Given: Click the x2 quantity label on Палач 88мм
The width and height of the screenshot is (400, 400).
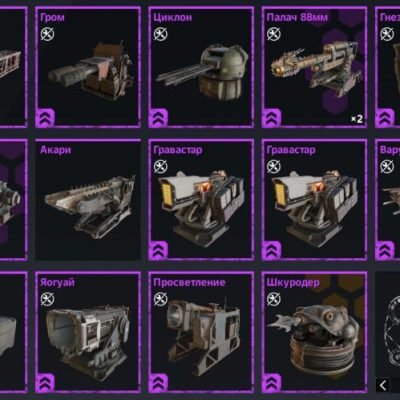Looking at the screenshot, I should coord(357,119).
